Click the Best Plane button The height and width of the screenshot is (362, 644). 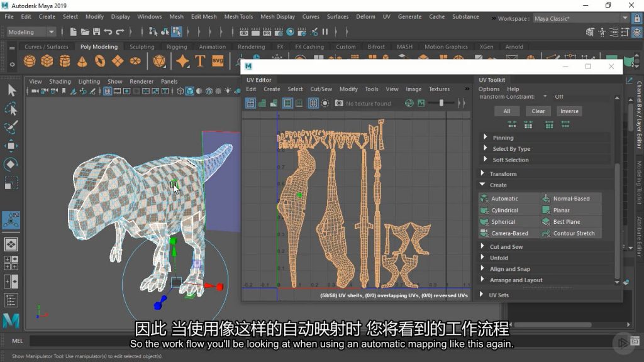coord(571,222)
